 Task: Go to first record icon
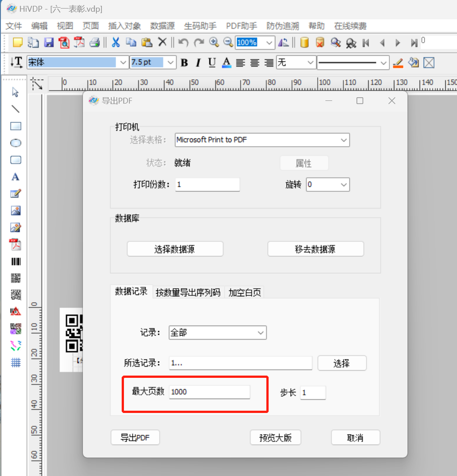(x=366, y=43)
